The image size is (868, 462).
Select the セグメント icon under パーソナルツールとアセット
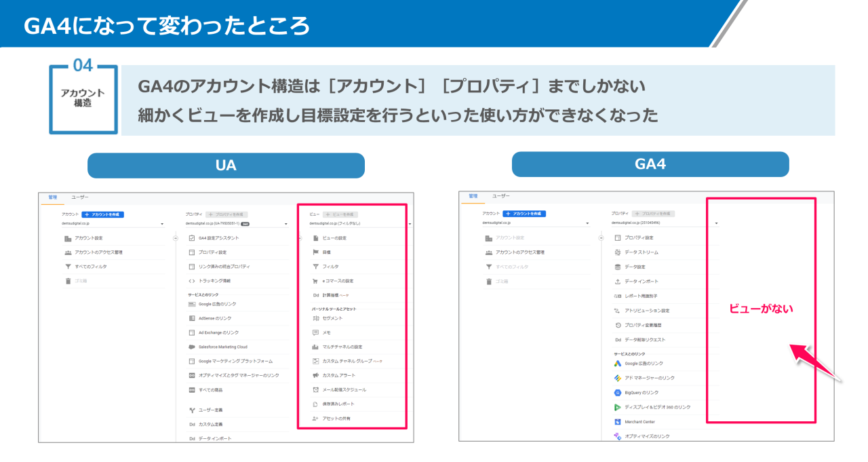[315, 319]
